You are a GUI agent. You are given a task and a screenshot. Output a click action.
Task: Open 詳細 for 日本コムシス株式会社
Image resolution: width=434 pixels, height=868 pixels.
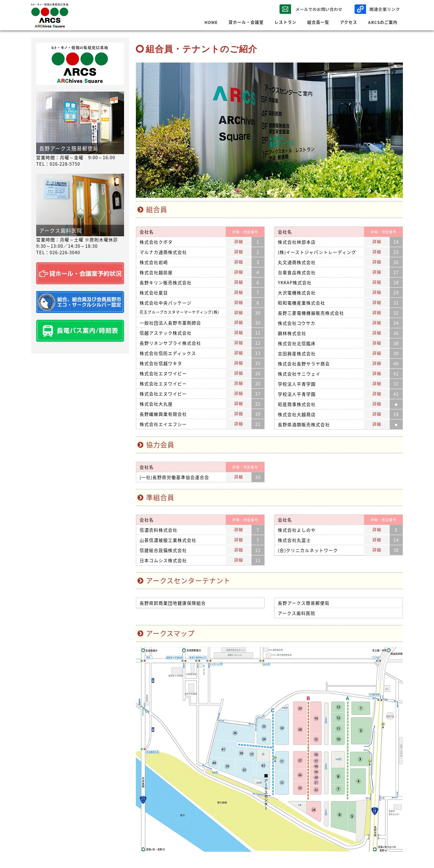[x=238, y=560]
